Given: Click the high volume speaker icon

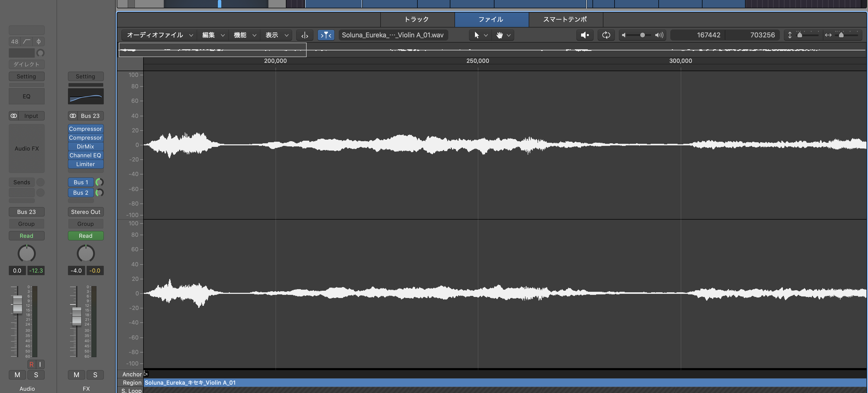Looking at the screenshot, I should point(659,35).
